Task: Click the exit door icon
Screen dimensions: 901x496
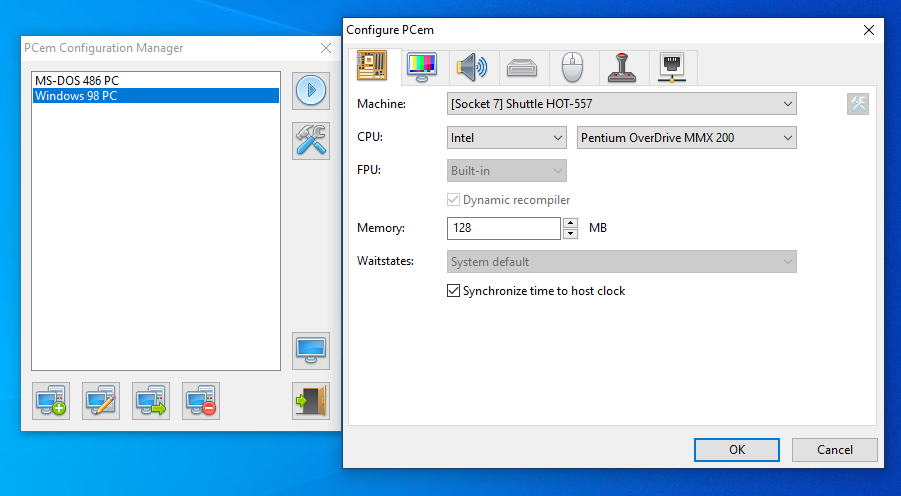Action: coord(311,401)
